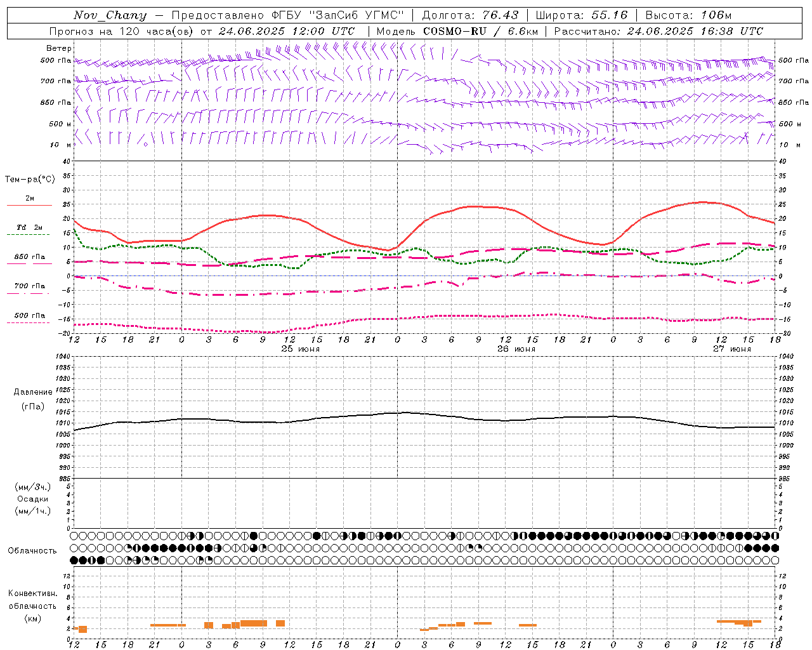
Task: Click the left-axis 850 гПа wind level label
Action: 56,103
